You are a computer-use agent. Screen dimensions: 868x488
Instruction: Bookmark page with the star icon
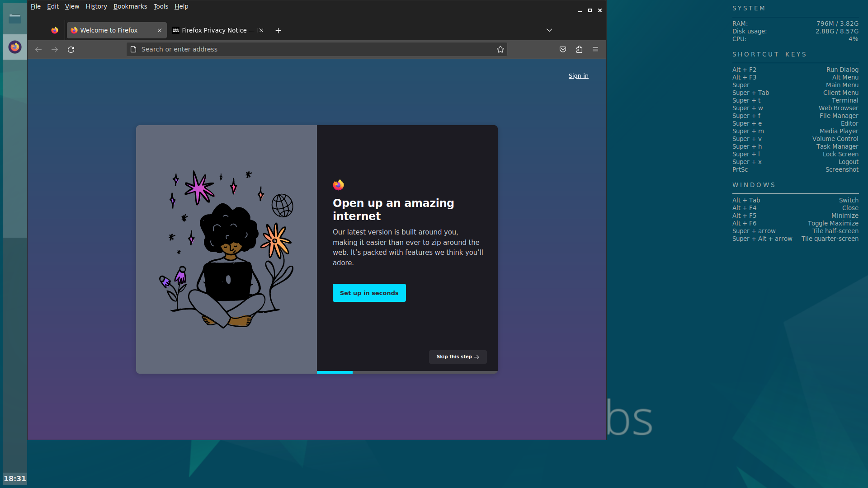pyautogui.click(x=500, y=50)
